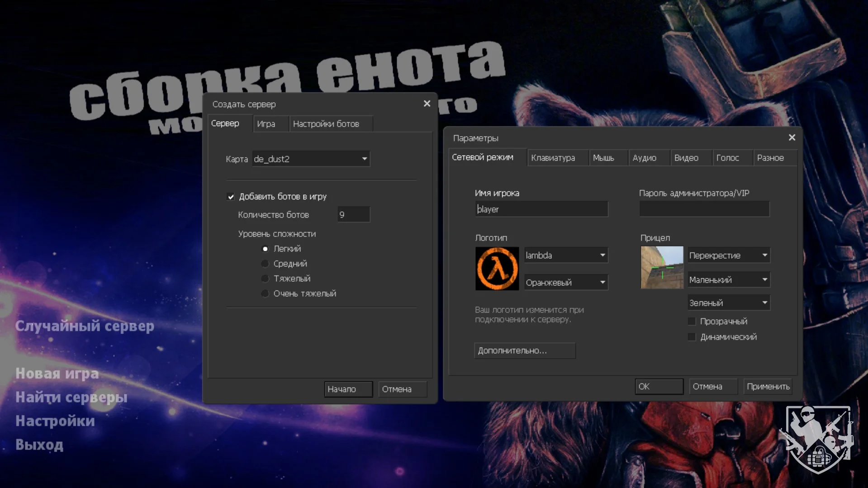Screen dimensions: 868x488
Task: Select Найти серверы in main menu
Action: click(71, 397)
